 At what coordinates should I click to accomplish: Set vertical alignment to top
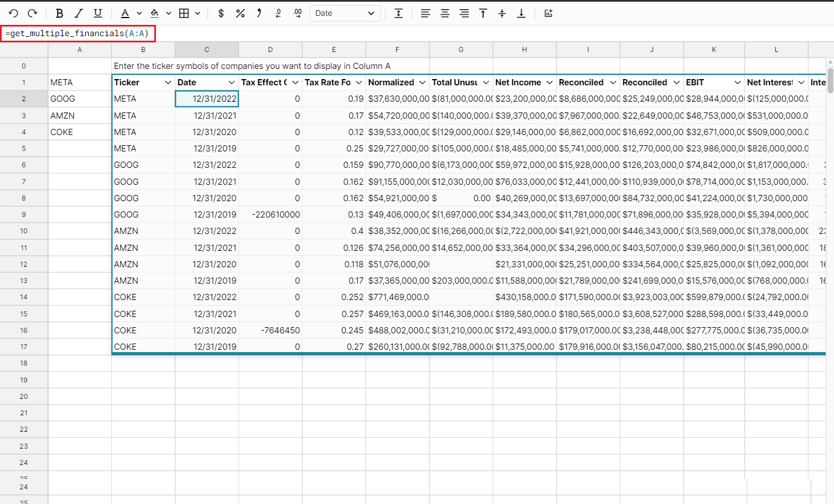[x=483, y=13]
